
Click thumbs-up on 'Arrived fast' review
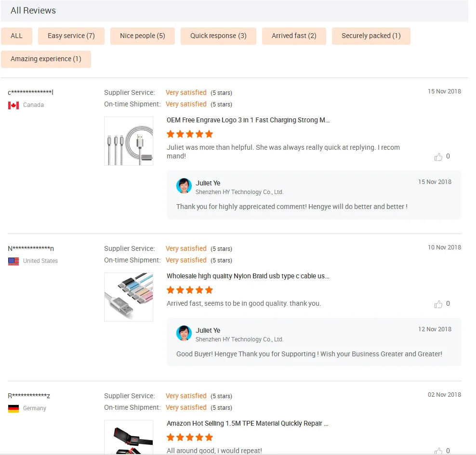tap(438, 304)
